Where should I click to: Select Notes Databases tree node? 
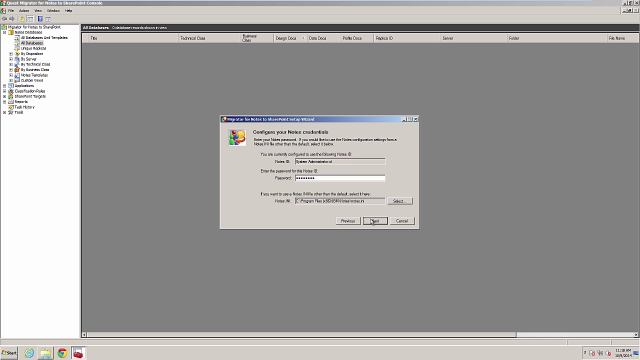click(28, 32)
